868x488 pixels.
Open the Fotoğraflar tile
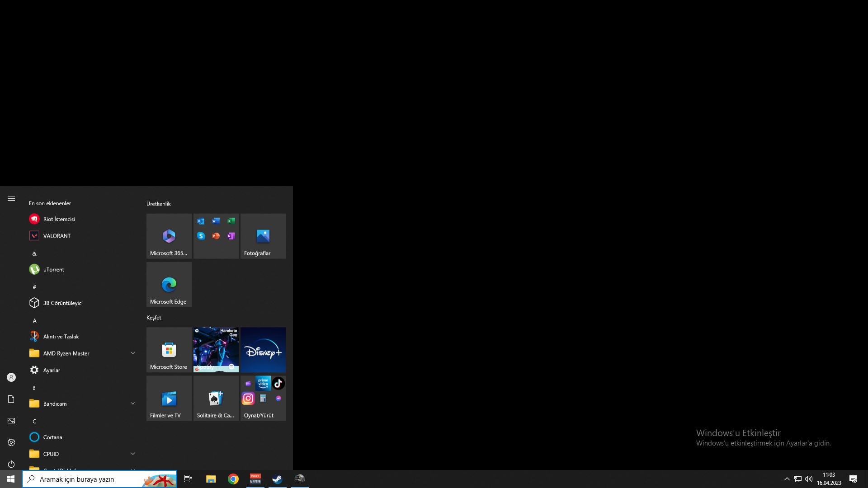263,236
